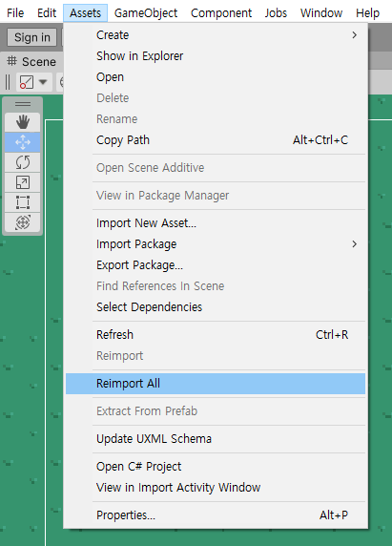Choose Show in Explorer
The width and height of the screenshot is (392, 546).
click(216, 56)
